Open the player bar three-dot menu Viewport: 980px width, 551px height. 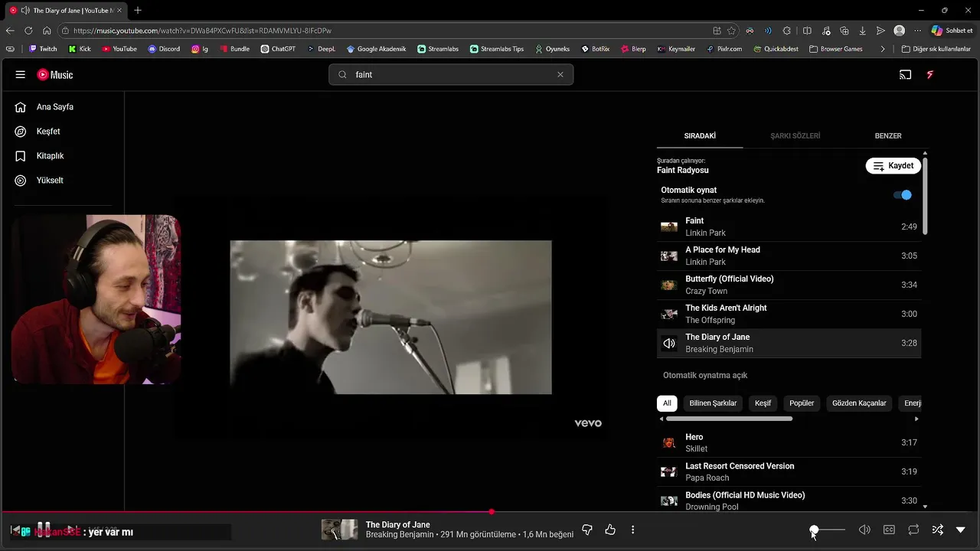[632, 530]
